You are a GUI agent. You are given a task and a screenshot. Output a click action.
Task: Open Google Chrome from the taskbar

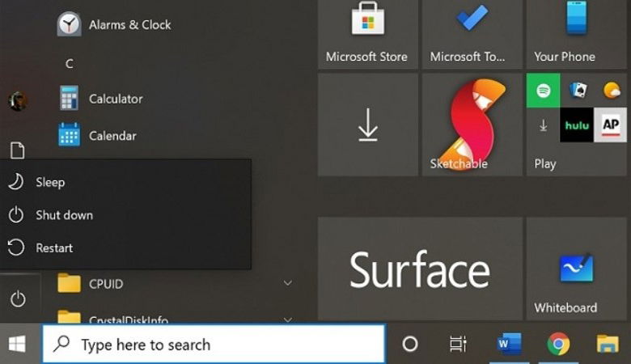coord(558,345)
